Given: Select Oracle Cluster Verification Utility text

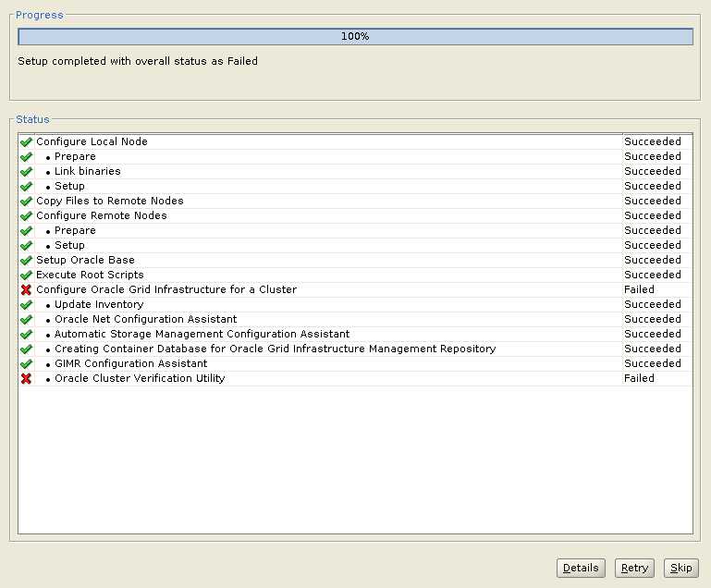Looking at the screenshot, I should click(140, 378).
